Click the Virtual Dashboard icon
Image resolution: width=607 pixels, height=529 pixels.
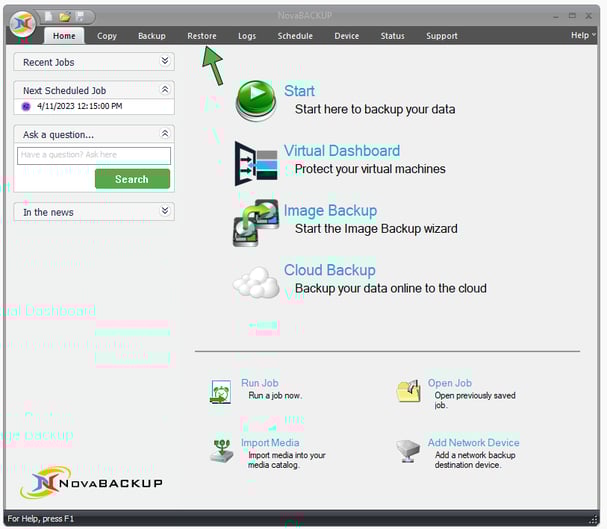(x=256, y=163)
